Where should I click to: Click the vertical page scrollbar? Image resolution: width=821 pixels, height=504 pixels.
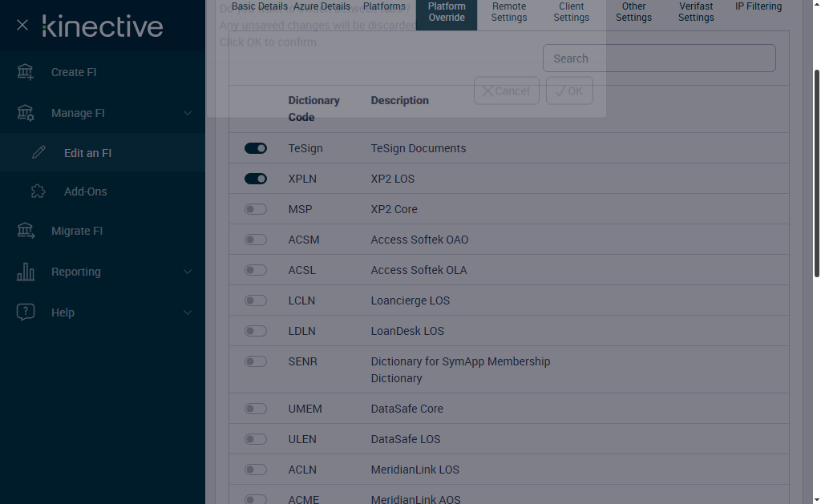[x=816, y=173]
